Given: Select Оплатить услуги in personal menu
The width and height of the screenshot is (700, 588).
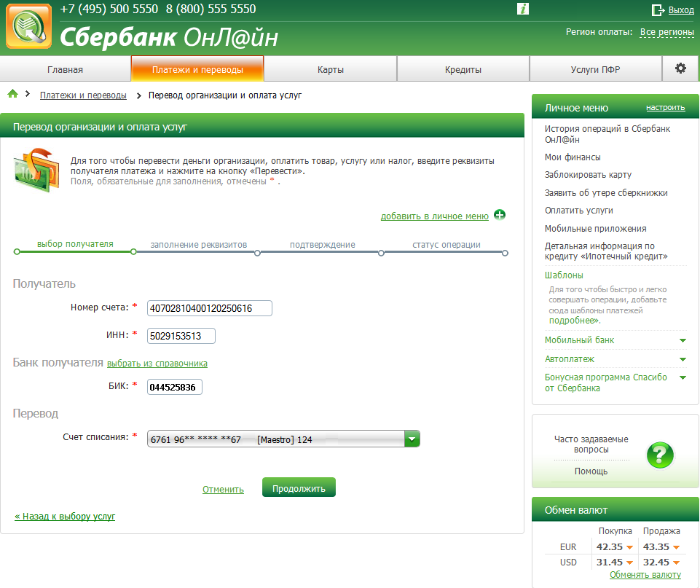Looking at the screenshot, I should point(578,211).
